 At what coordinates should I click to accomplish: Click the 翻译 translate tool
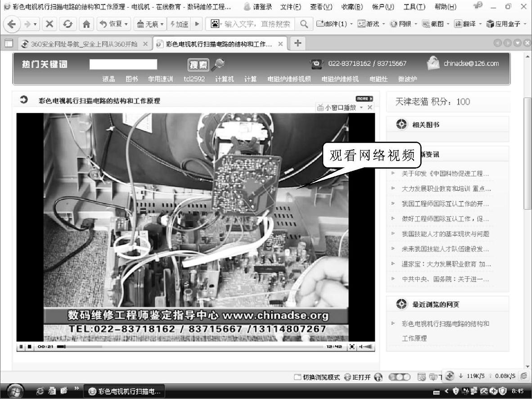[465, 24]
